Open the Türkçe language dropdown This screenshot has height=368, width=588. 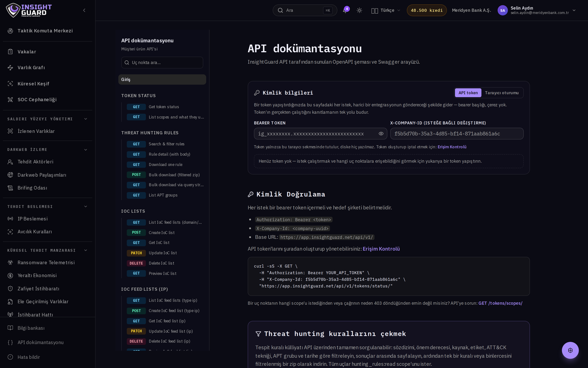point(386,10)
